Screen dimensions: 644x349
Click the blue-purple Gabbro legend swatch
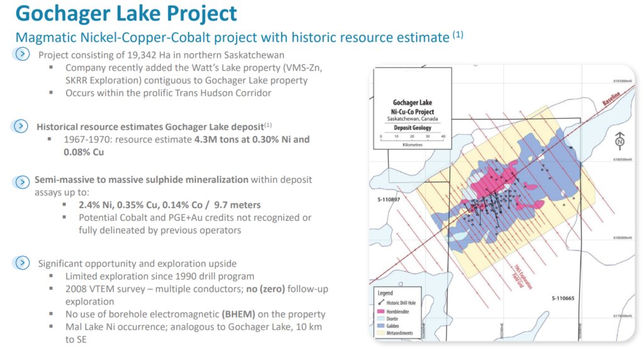(380, 326)
